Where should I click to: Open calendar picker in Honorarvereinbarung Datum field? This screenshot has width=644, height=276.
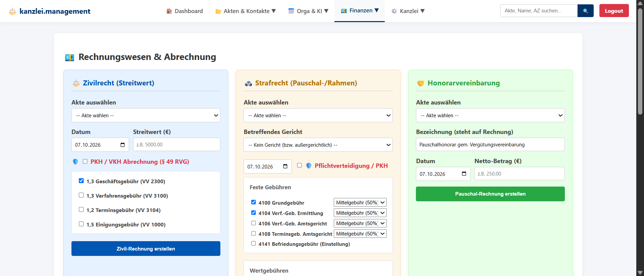pyautogui.click(x=464, y=174)
